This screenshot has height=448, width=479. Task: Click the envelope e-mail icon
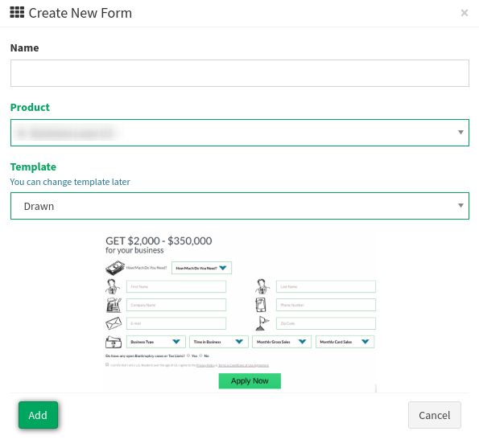[114, 323]
